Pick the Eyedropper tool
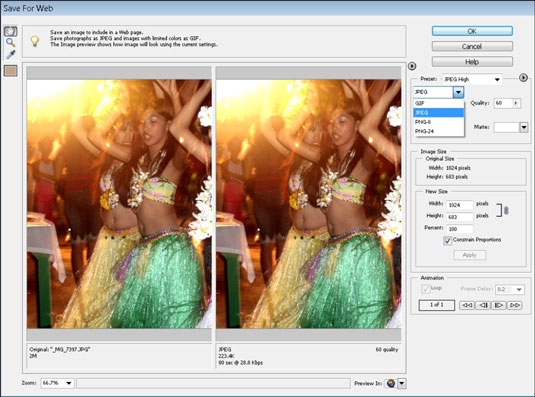The width and height of the screenshot is (535, 397). (11, 55)
